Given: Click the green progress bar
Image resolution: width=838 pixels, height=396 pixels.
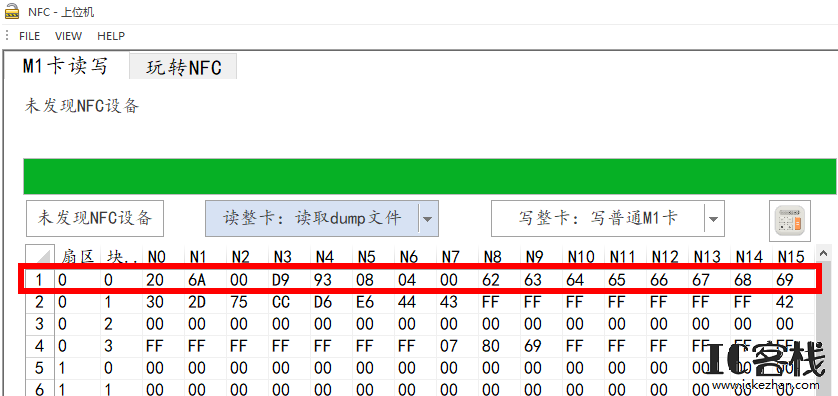Looking at the screenshot, I should tap(430, 176).
